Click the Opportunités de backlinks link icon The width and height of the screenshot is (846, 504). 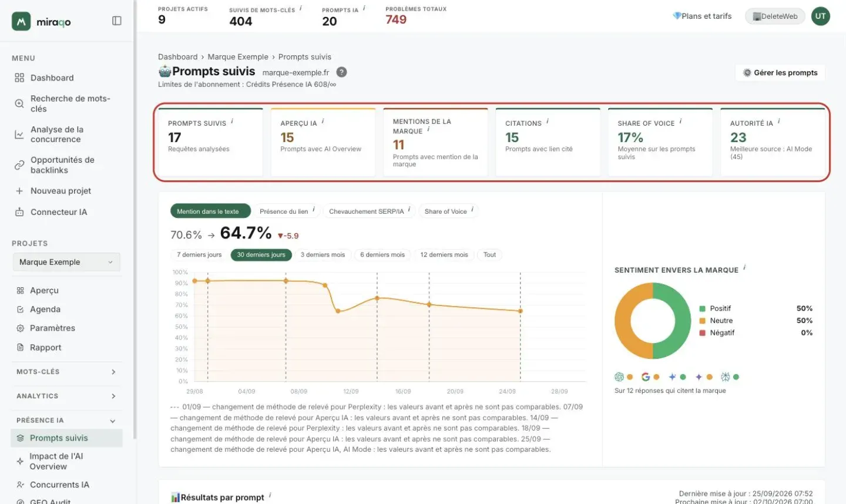pyautogui.click(x=19, y=165)
